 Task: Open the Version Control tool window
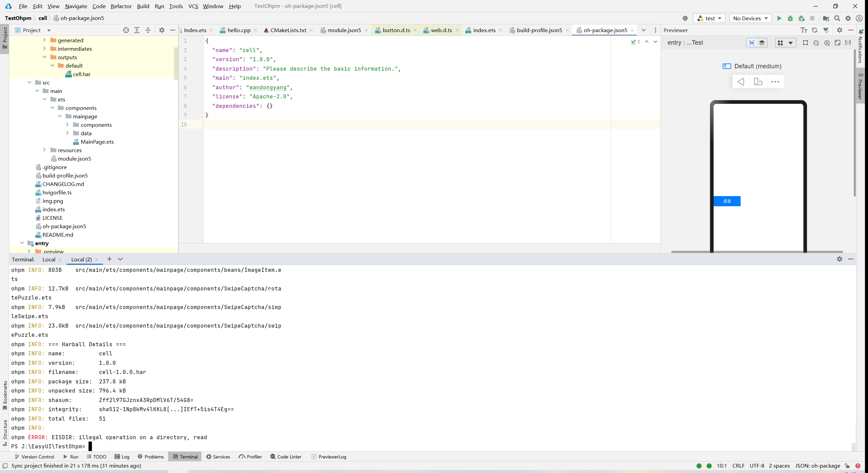point(34,457)
